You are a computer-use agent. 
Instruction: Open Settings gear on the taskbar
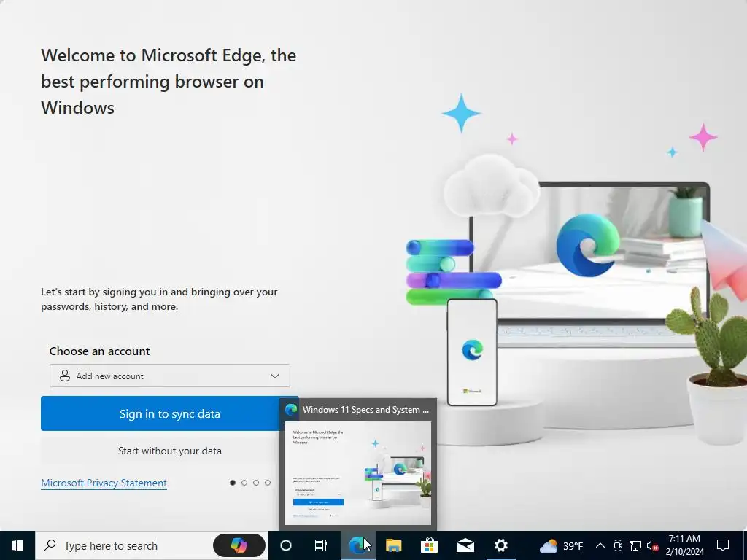[500, 545]
